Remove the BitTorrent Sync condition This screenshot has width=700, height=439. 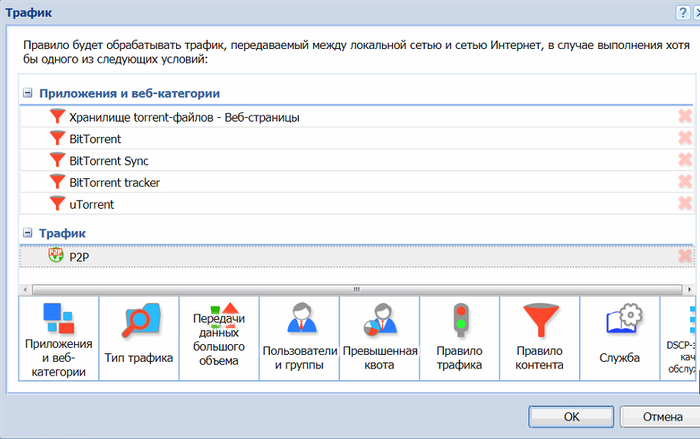tap(685, 161)
